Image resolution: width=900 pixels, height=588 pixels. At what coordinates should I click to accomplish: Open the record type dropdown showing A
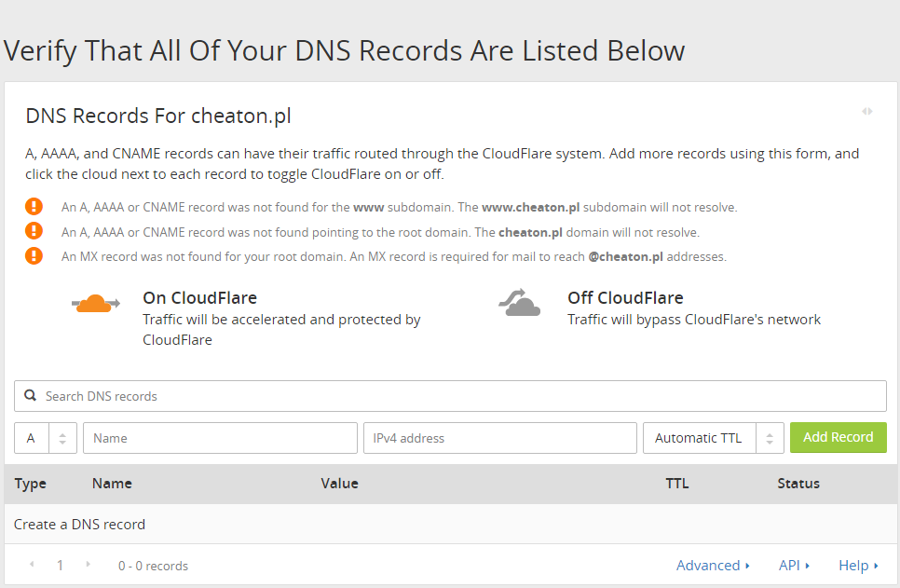pyautogui.click(x=46, y=438)
